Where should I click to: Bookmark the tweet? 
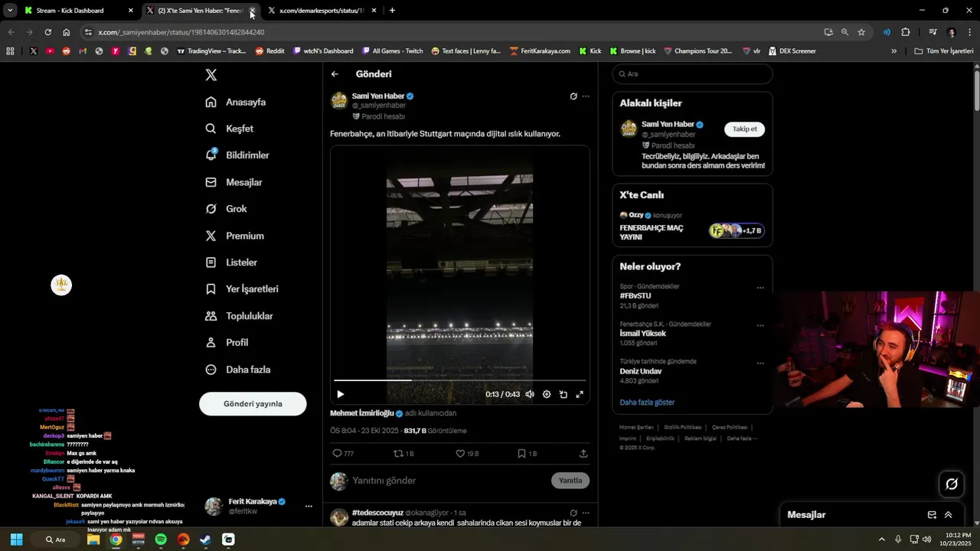[527, 453]
